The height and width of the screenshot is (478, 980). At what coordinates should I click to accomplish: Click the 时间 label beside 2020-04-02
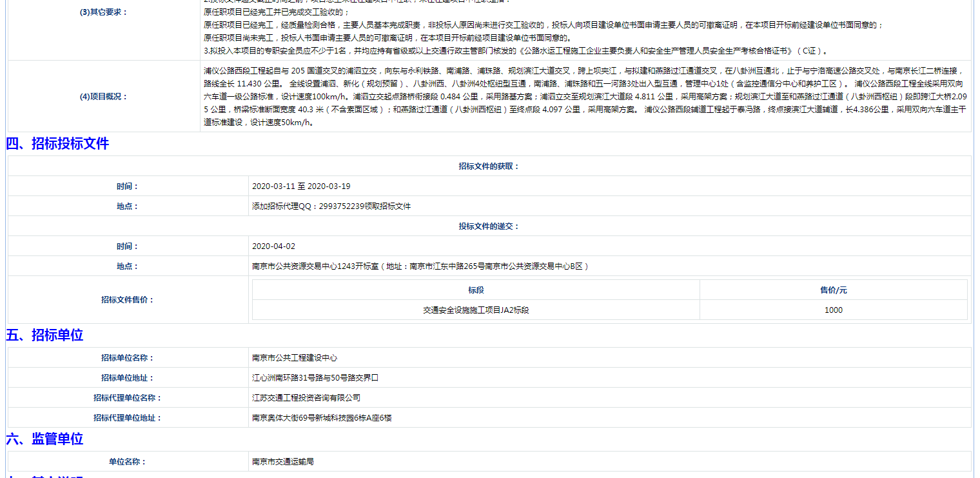pos(128,246)
